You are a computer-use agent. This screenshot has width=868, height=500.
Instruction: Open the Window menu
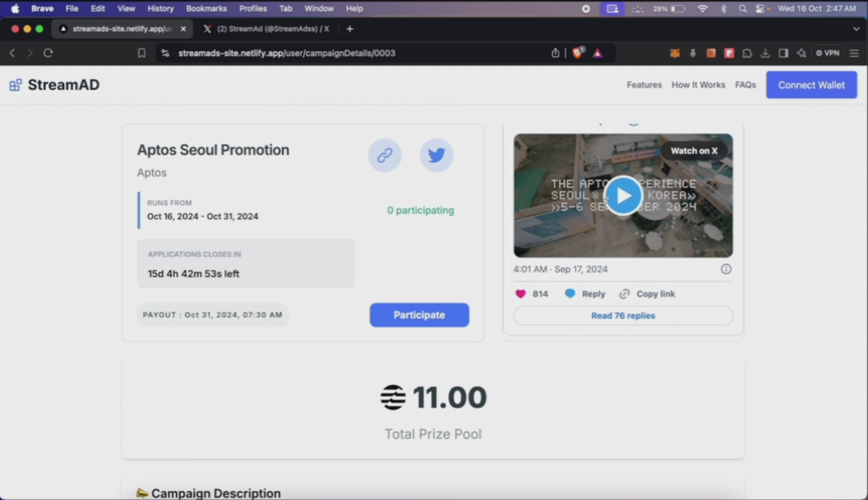tap(319, 9)
